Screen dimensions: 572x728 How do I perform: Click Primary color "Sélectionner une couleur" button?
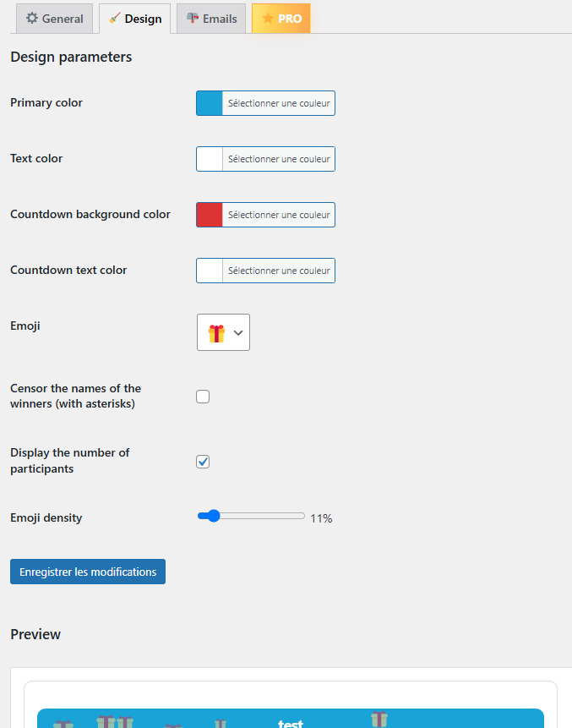278,103
